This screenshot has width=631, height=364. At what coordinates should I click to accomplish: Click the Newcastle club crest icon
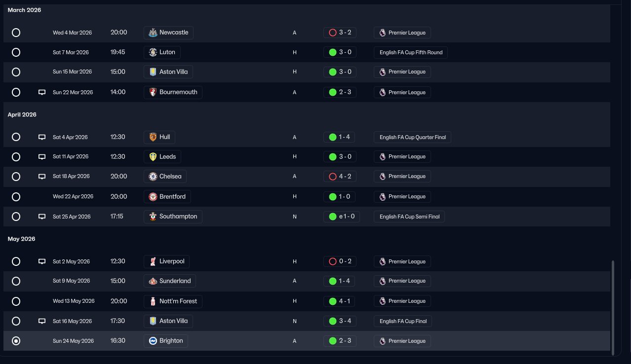point(153,33)
